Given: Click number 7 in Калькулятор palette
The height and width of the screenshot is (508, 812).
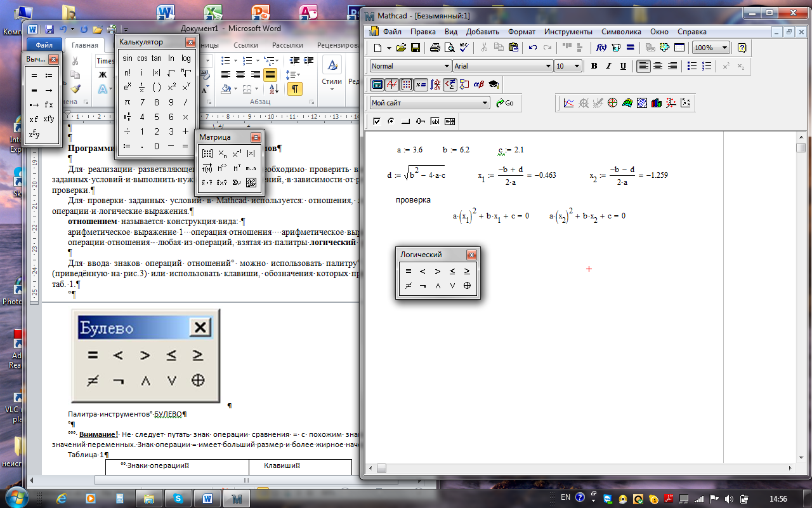Looking at the screenshot, I should 142,102.
